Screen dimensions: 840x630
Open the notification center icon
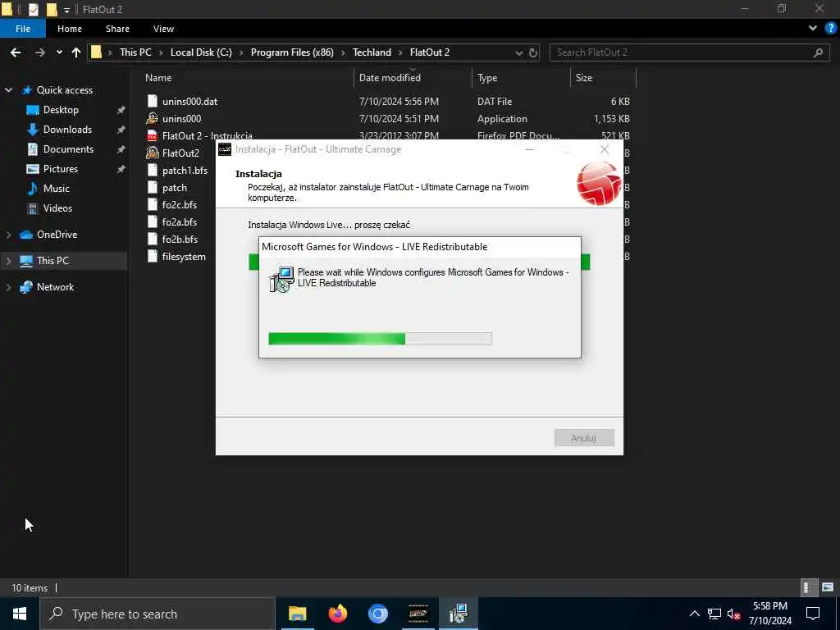813,614
